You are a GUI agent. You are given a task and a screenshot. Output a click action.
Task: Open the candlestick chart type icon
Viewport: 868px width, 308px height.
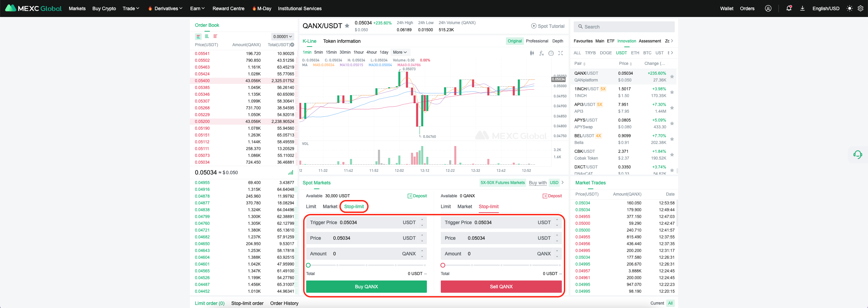pos(532,53)
